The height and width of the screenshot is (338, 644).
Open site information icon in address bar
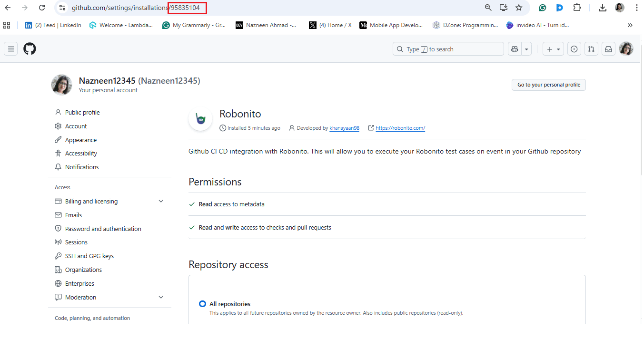(62, 8)
